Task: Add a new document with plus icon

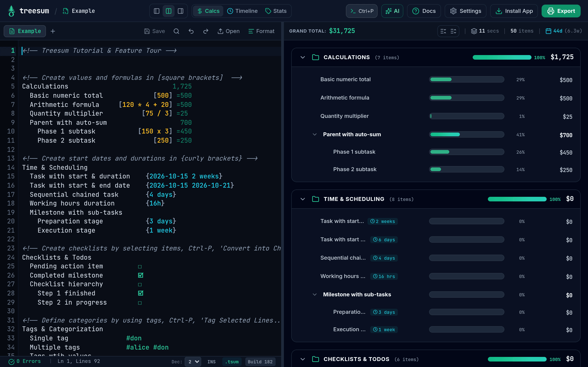Action: (53, 31)
